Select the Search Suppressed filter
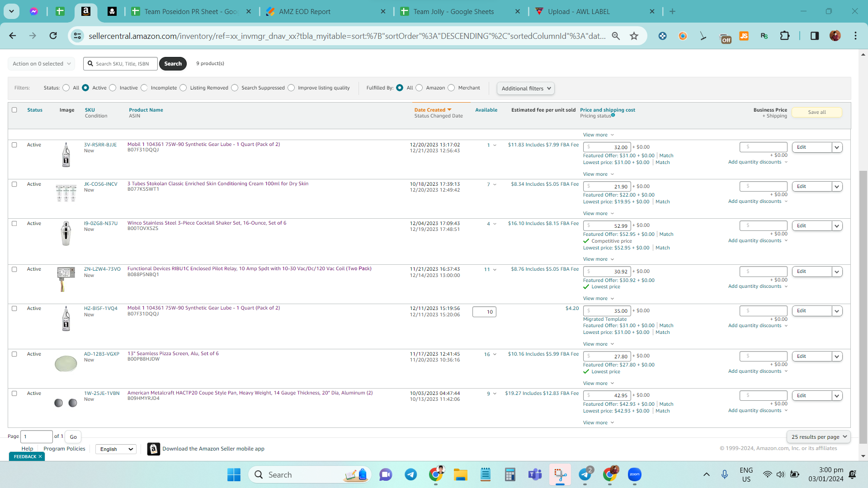 point(235,88)
